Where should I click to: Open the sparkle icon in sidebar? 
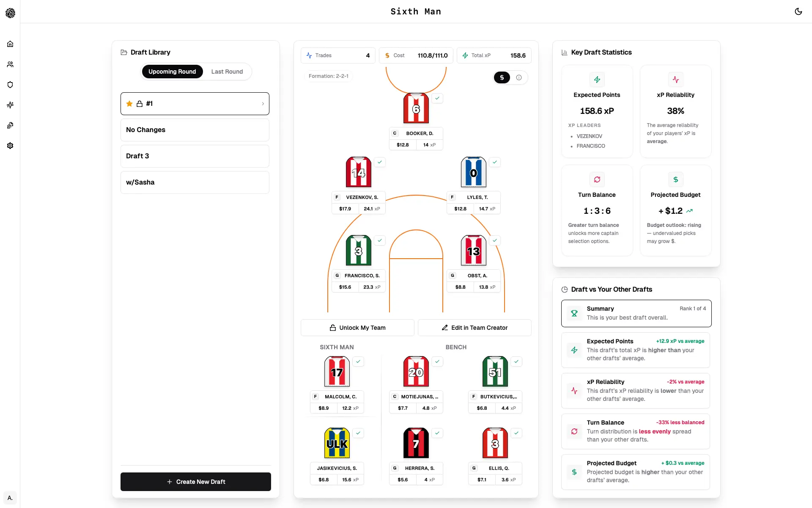[10, 105]
